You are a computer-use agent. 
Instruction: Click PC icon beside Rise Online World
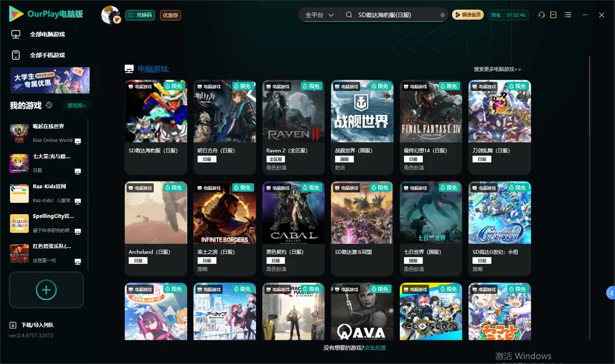tap(77, 141)
